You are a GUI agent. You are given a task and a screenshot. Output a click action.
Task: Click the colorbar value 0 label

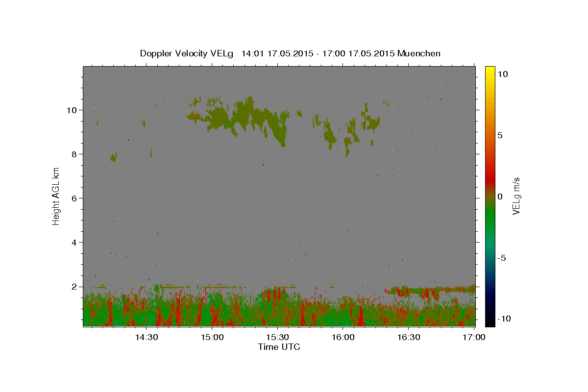point(500,196)
